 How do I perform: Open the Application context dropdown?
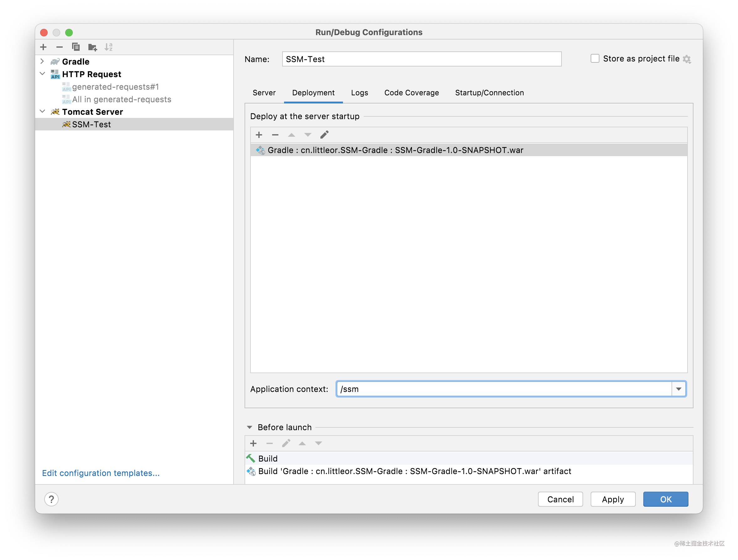[x=679, y=389]
